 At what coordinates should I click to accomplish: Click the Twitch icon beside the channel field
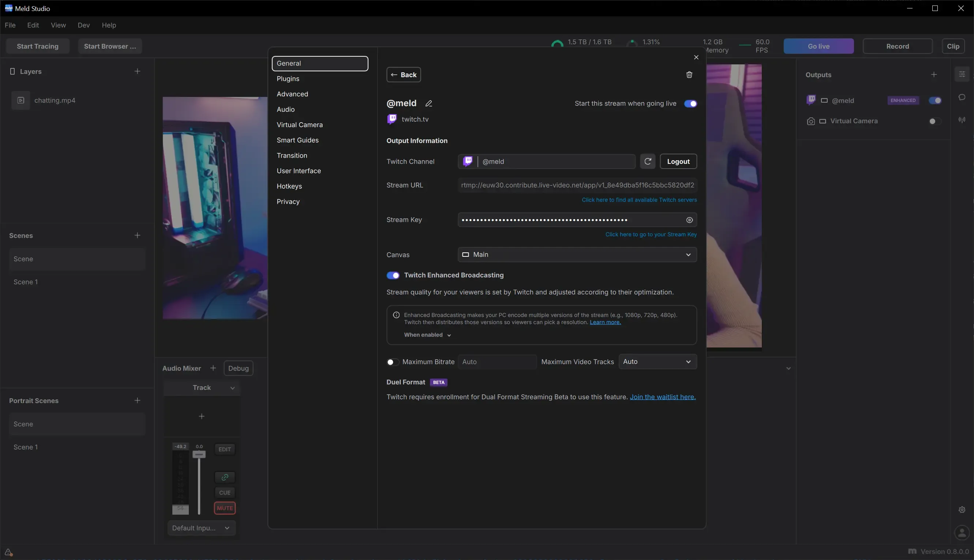pos(467,161)
